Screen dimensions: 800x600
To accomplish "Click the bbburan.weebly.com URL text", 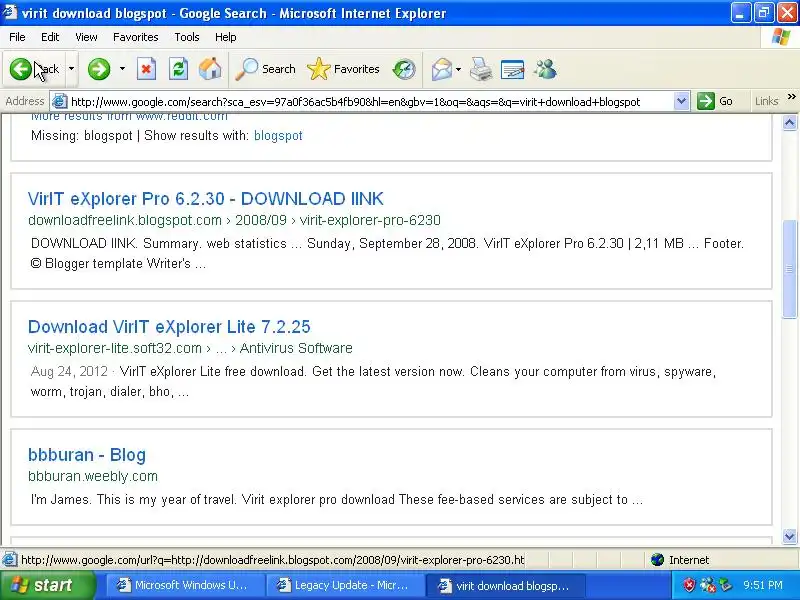I will pos(93,477).
